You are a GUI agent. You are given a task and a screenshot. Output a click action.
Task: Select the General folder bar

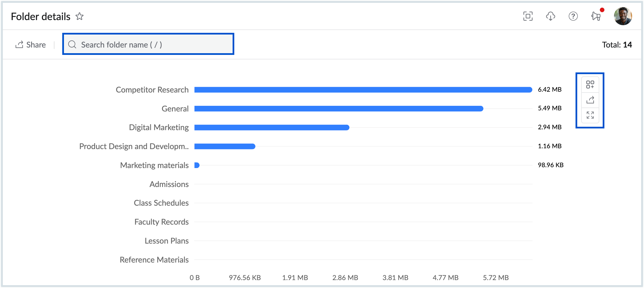pyautogui.click(x=339, y=109)
